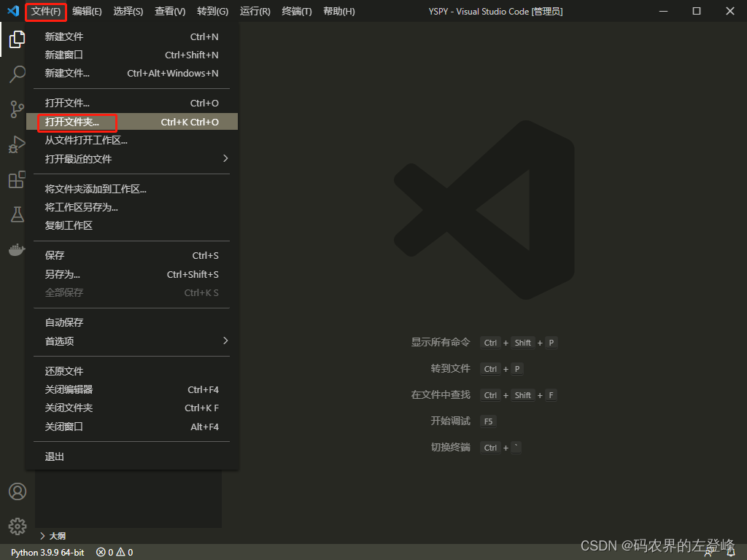747x560 pixels.
Task: Select 新建文件 Ctrl+N menu entry
Action: [x=132, y=36]
